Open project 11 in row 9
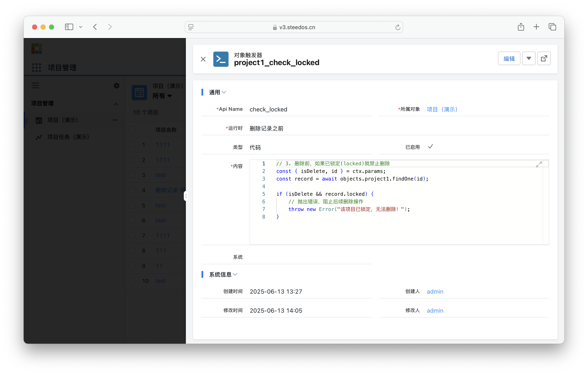 coord(159,266)
